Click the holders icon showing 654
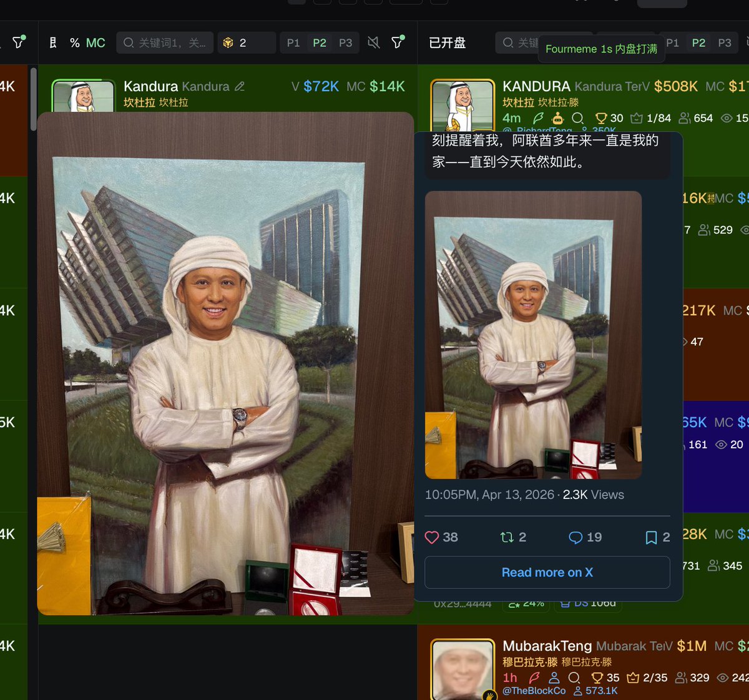Viewport: 749px width, 700px height. coord(685,118)
